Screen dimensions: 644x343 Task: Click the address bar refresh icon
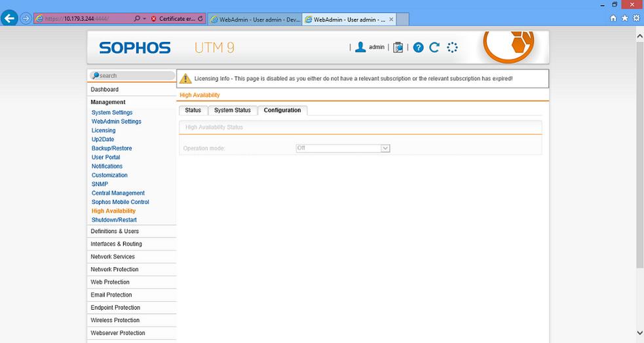[x=200, y=18]
